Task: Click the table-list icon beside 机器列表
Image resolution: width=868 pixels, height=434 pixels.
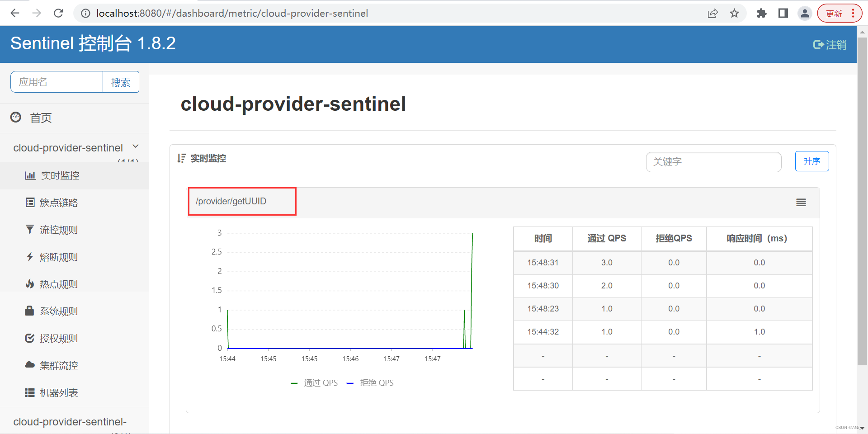Action: pyautogui.click(x=30, y=392)
